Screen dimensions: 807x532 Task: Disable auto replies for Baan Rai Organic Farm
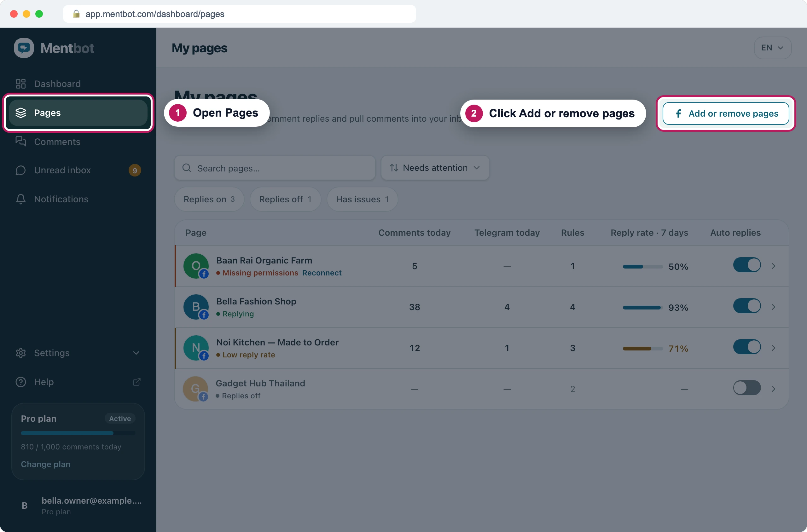[746, 265]
